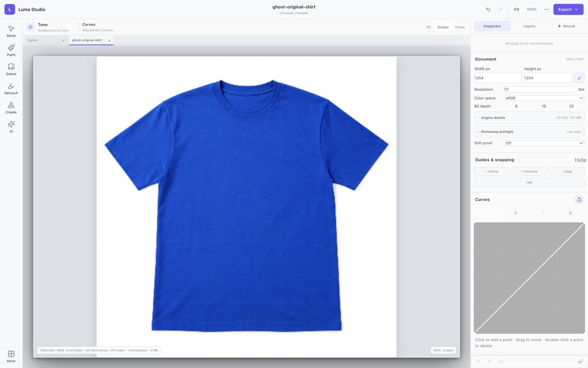Click the undo arrow in top bar
This screenshot has width=588, height=368.
pyautogui.click(x=488, y=10)
